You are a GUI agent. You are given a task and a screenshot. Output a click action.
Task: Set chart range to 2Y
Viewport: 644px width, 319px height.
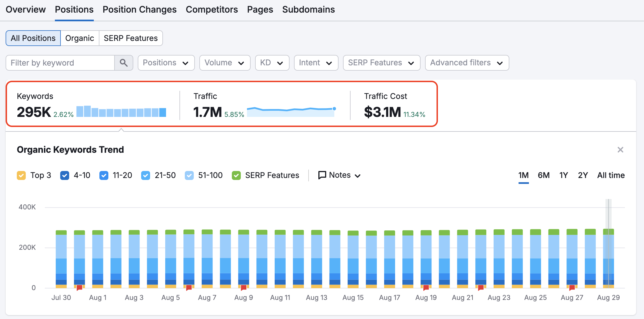pos(583,175)
